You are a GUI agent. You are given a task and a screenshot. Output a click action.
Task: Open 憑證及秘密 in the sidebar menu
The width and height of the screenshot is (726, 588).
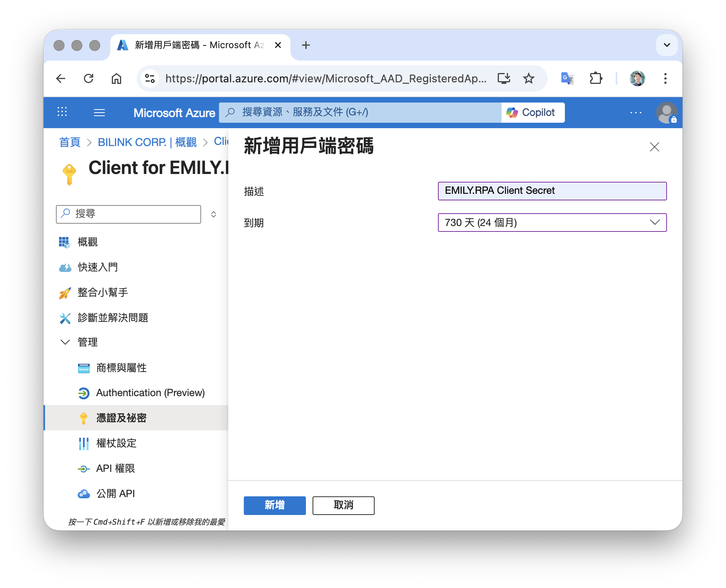[121, 418]
